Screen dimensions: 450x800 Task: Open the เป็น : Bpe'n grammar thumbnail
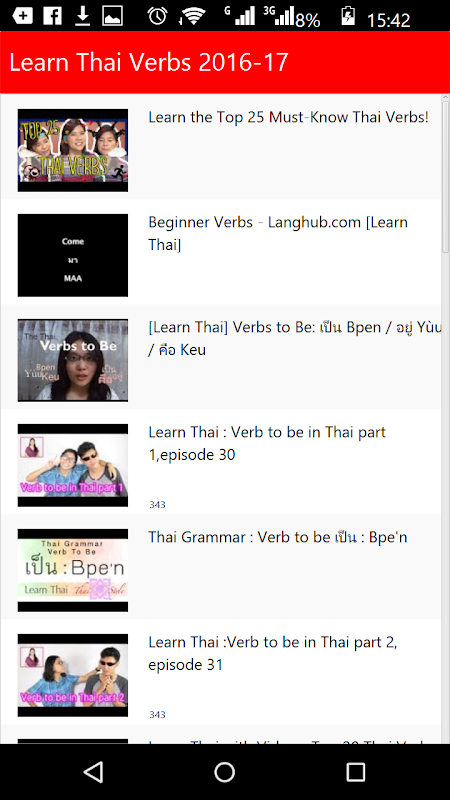tap(73, 570)
